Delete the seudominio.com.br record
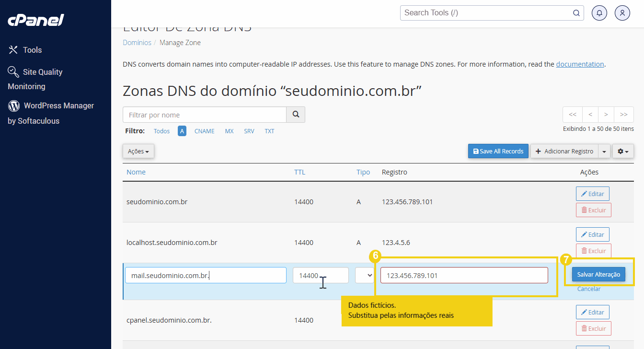Image resolution: width=644 pixels, height=349 pixels. (594, 210)
